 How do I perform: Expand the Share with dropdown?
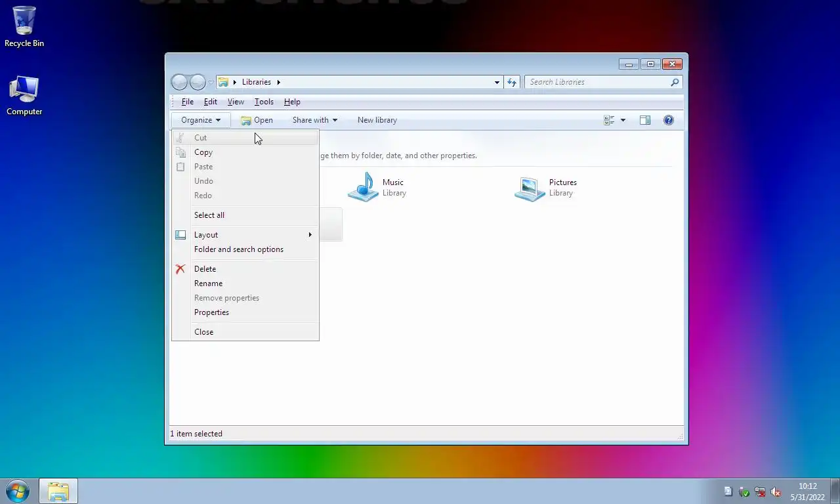315,120
